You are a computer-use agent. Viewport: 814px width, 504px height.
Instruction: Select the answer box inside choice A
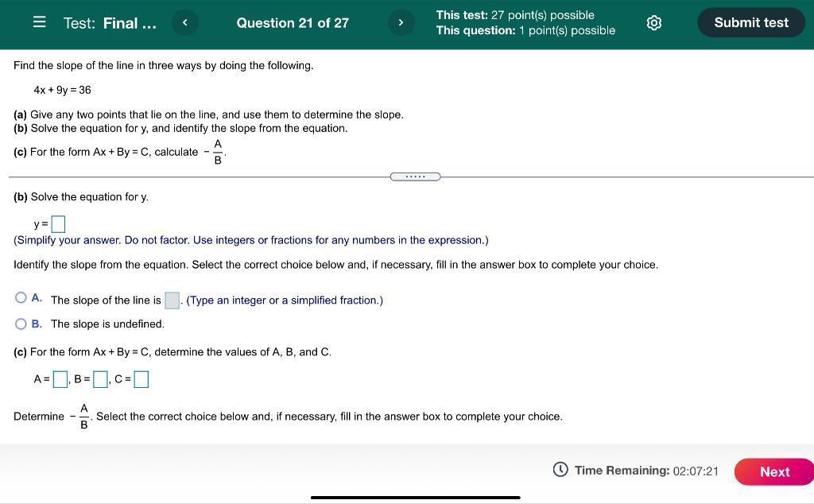tap(172, 300)
